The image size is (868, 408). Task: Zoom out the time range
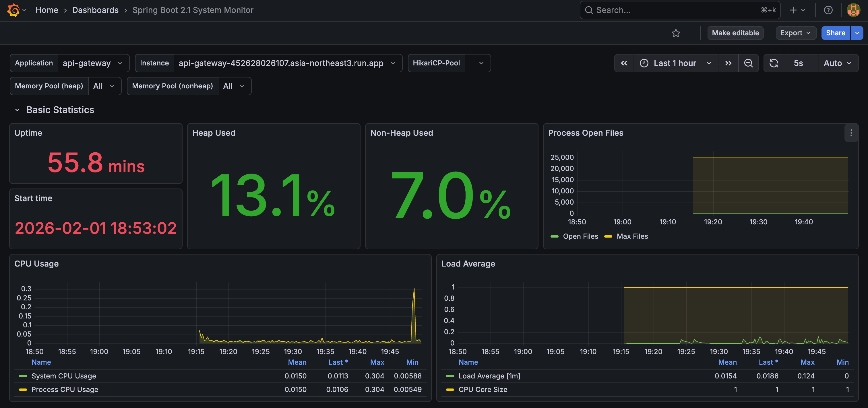coord(748,63)
